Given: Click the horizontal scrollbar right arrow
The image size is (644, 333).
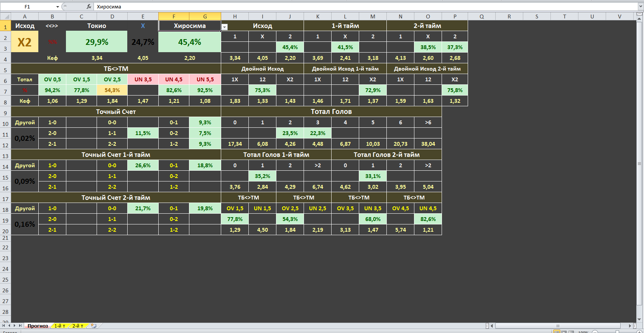Looking at the screenshot, I should click(630, 326).
